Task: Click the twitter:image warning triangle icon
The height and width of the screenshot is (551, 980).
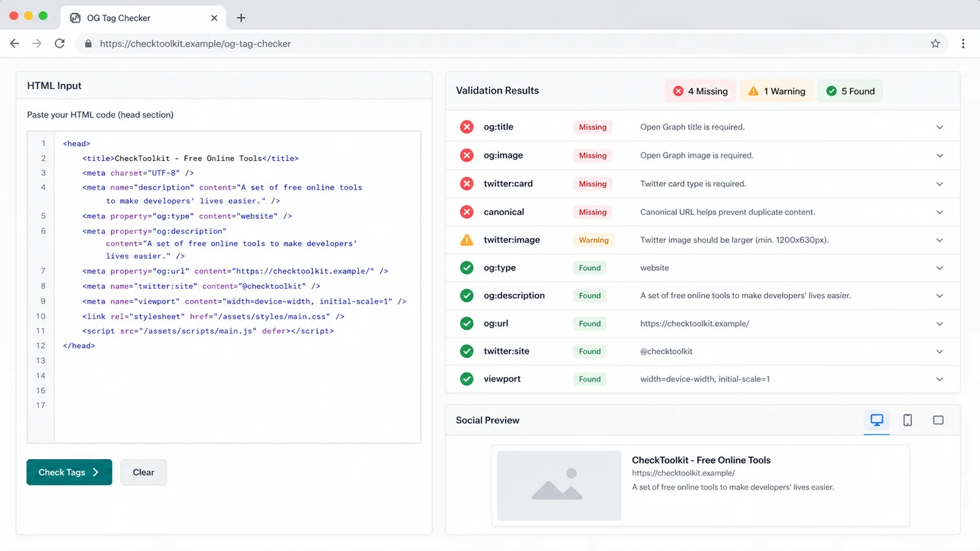Action: point(467,240)
